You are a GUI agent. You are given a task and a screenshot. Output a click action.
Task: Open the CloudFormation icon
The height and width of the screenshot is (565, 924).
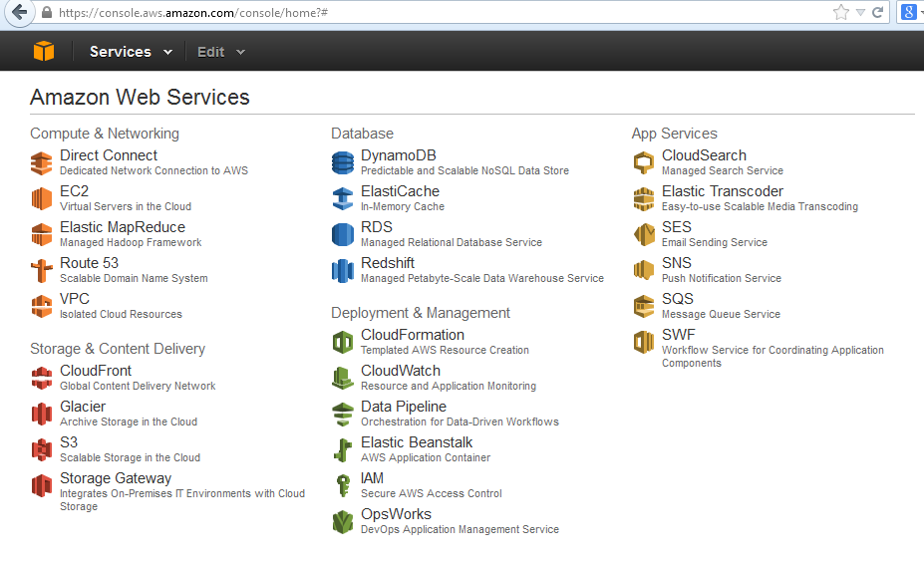click(342, 343)
